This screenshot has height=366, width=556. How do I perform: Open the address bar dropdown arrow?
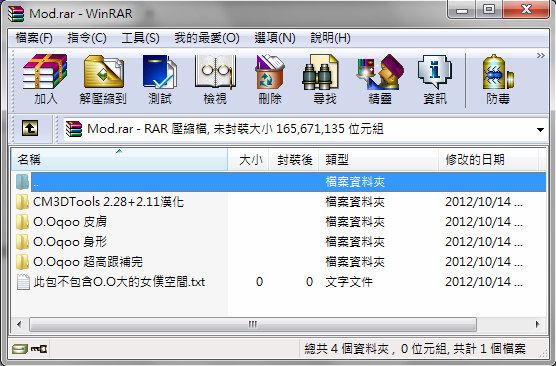point(540,130)
